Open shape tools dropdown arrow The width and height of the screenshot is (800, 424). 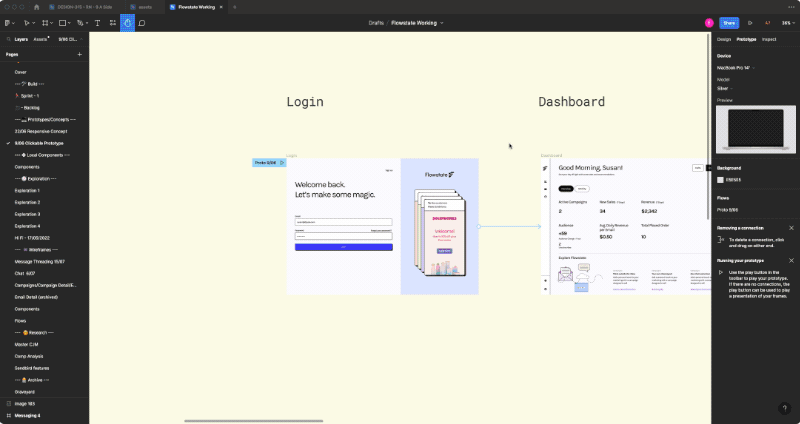click(x=69, y=23)
